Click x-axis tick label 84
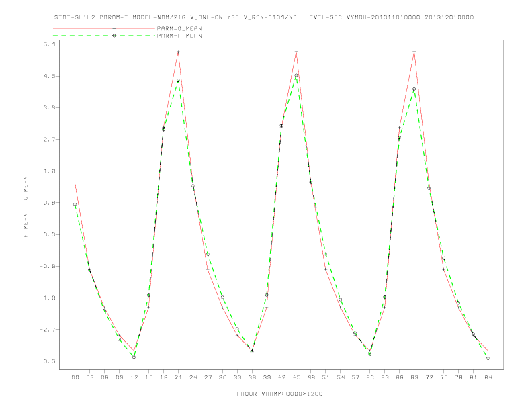The width and height of the screenshot is (532, 411). [488, 377]
